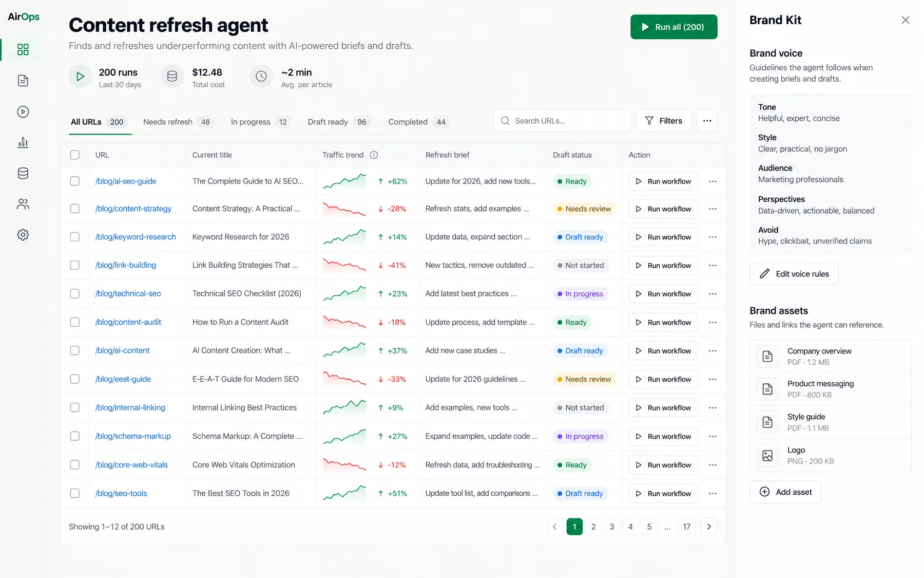
Task: Open the team users icon in sidebar
Action: pos(23,204)
